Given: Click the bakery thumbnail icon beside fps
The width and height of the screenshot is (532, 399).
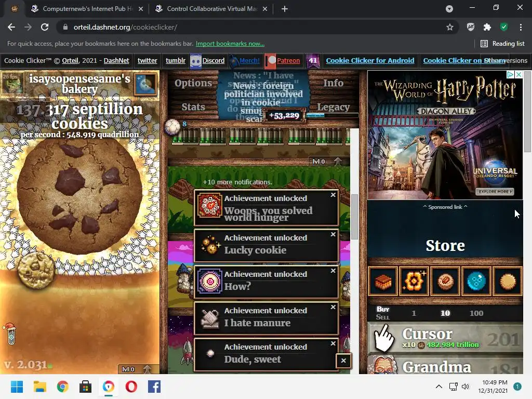Looking at the screenshot, I should tap(13, 83).
